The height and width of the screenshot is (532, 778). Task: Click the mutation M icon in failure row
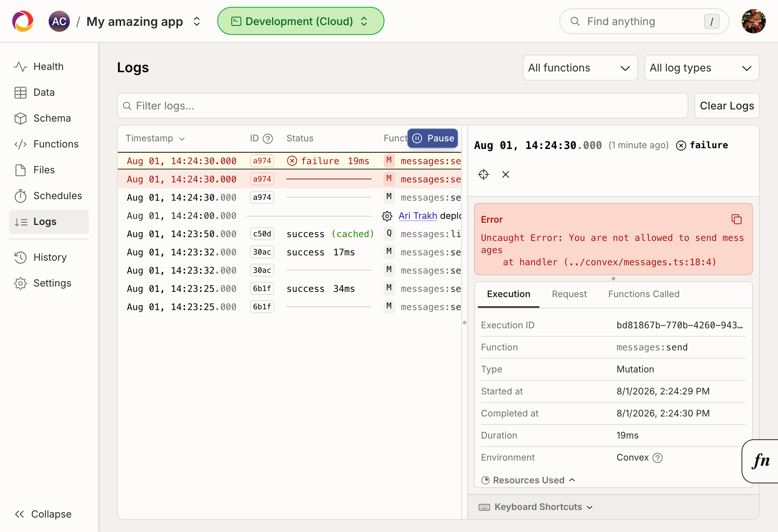tap(389, 160)
